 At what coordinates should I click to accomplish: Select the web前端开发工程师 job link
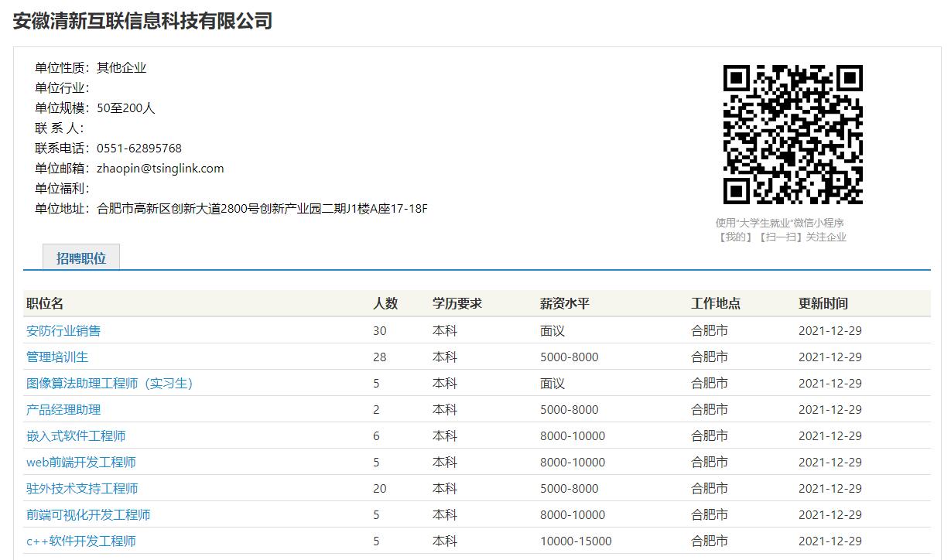tap(81, 463)
